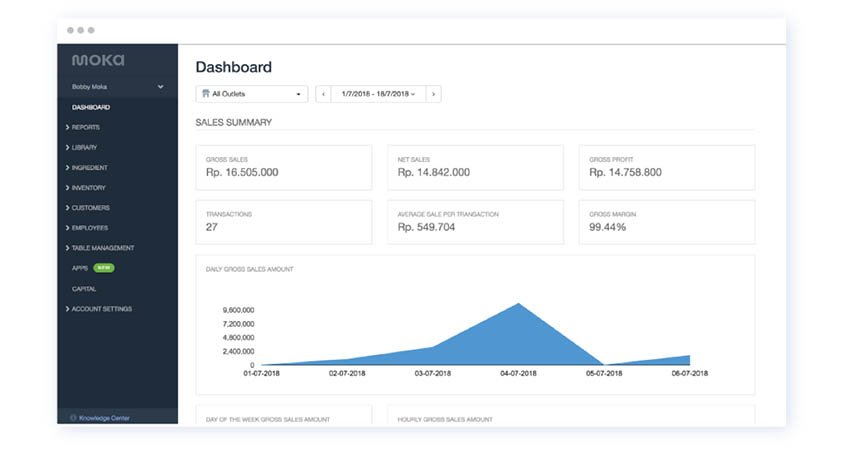This screenshot has width=850, height=450.
Task: Click the green NEW badge beside Apps
Action: (104, 268)
